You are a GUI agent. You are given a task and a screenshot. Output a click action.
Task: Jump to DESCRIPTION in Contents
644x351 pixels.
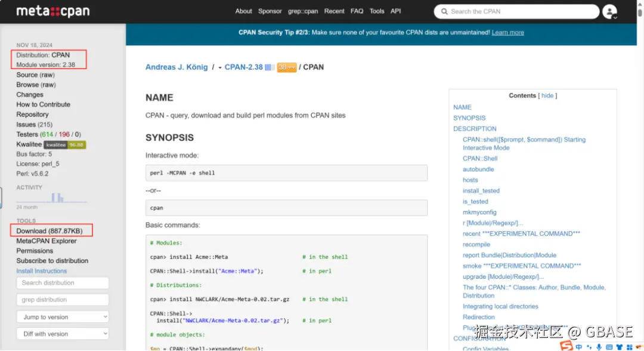pos(475,129)
